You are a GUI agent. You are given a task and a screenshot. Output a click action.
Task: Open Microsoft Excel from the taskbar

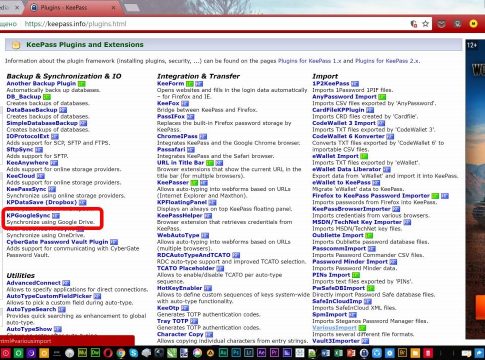[x=338, y=353]
